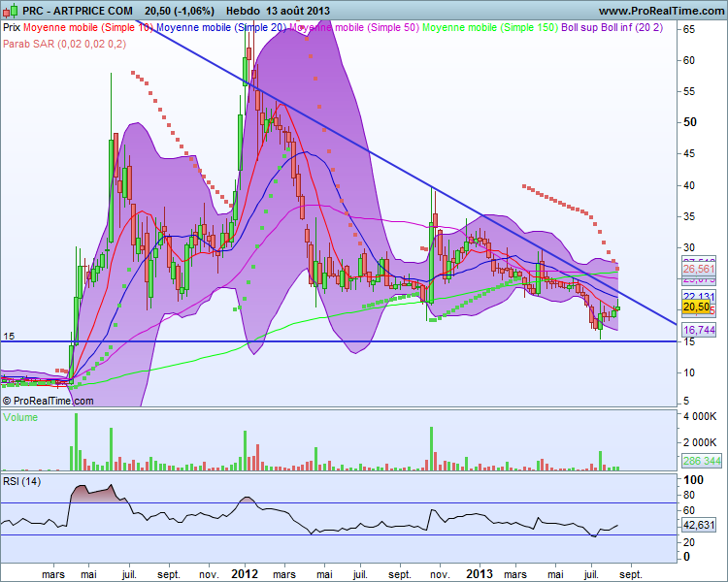Click the Volume panel label

(x=20, y=417)
